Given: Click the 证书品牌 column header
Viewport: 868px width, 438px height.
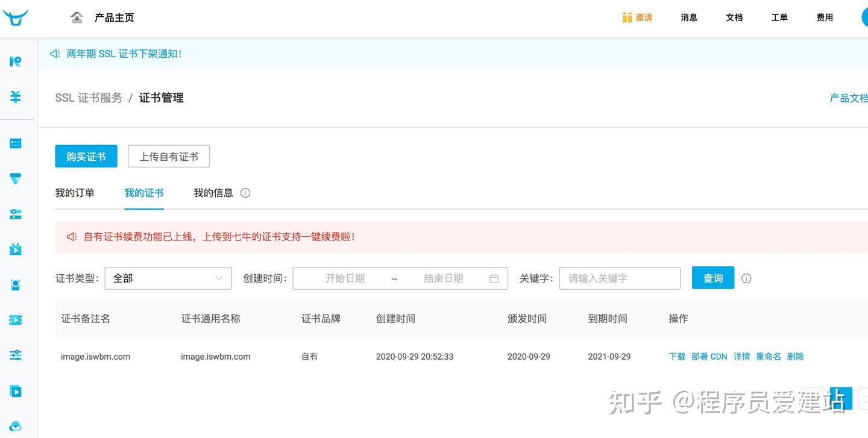Looking at the screenshot, I should click(321, 319).
